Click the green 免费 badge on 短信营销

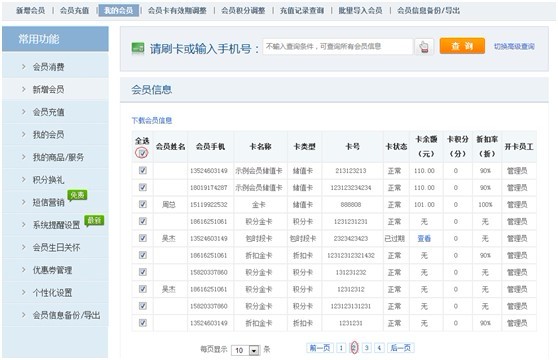click(77, 195)
